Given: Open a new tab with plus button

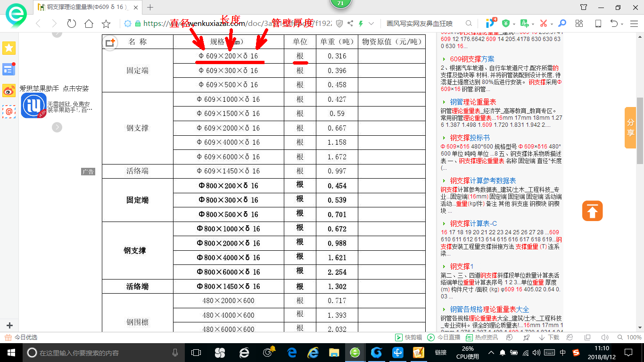Looking at the screenshot, I should click(x=150, y=7).
